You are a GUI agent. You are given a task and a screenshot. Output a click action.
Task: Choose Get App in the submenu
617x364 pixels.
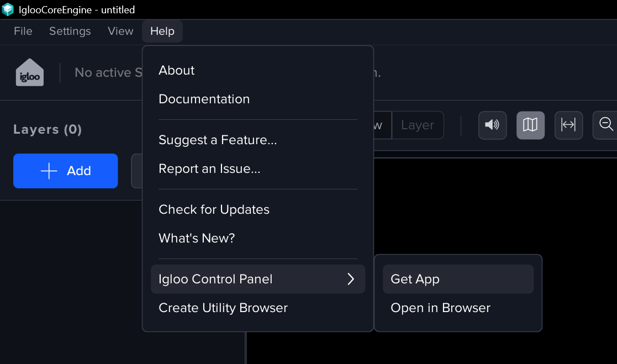415,279
